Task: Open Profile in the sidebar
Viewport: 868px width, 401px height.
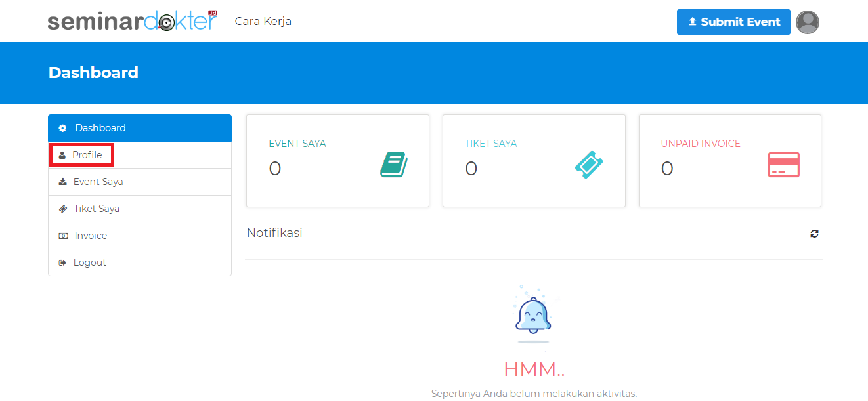Action: [x=87, y=155]
